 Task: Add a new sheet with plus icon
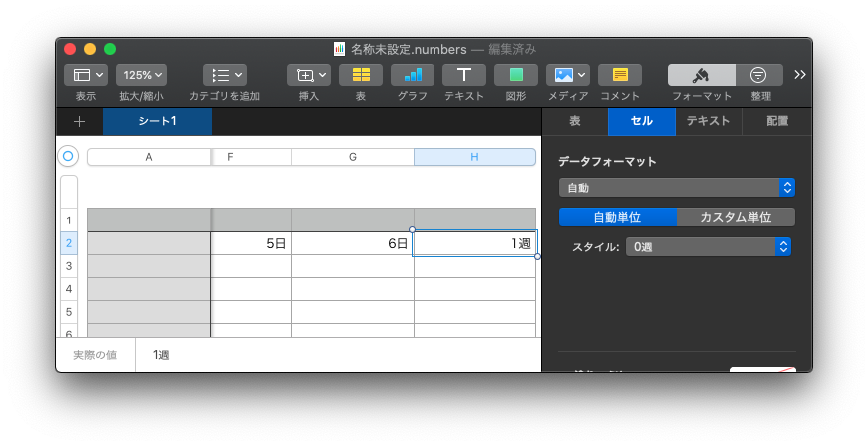80,121
